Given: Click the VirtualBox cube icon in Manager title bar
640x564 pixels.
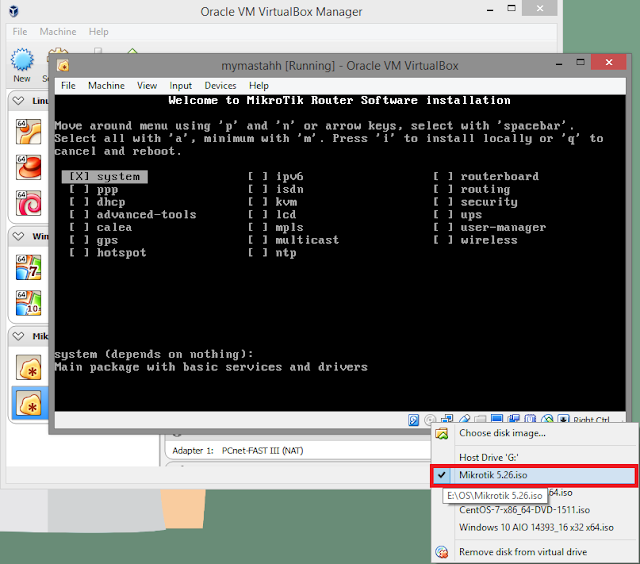Looking at the screenshot, I should click(x=13, y=11).
